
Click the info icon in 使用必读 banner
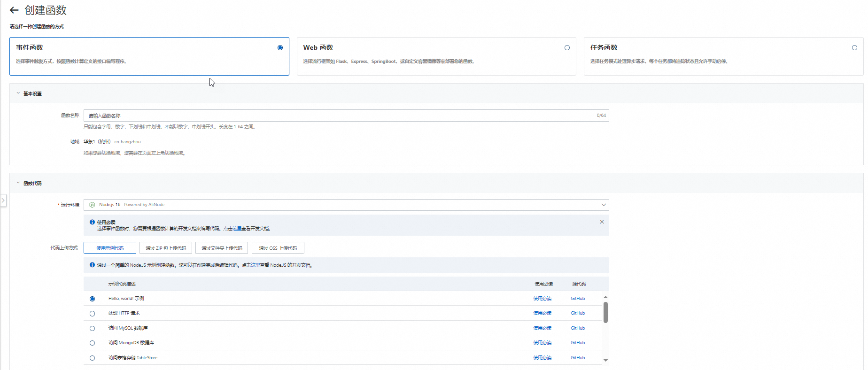pos(92,222)
